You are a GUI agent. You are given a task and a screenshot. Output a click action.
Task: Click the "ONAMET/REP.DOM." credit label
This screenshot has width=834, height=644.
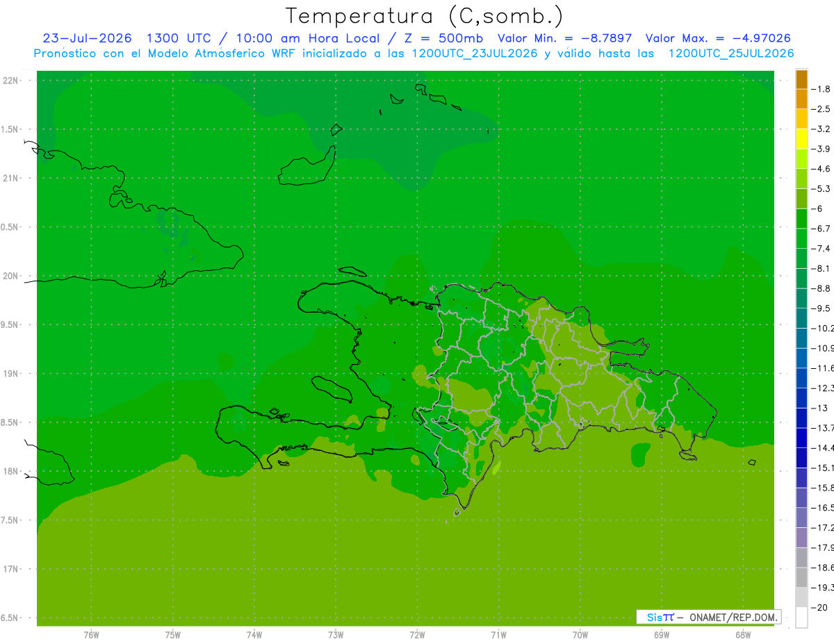point(733,617)
